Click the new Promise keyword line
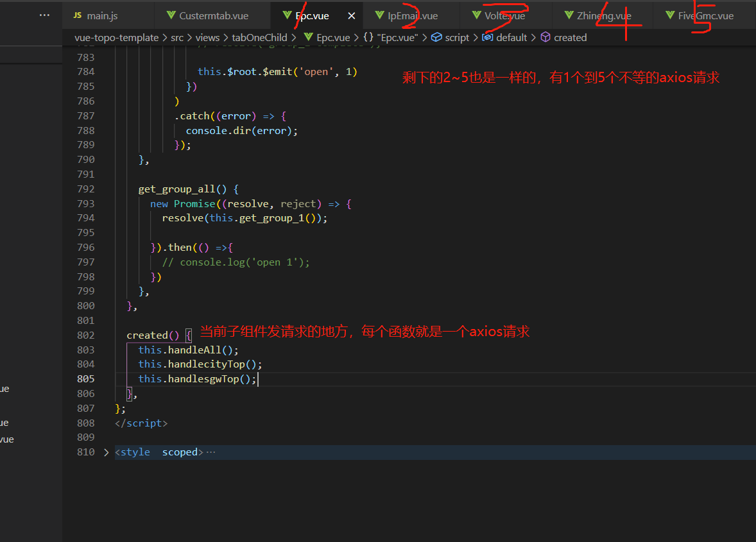 (x=251, y=204)
